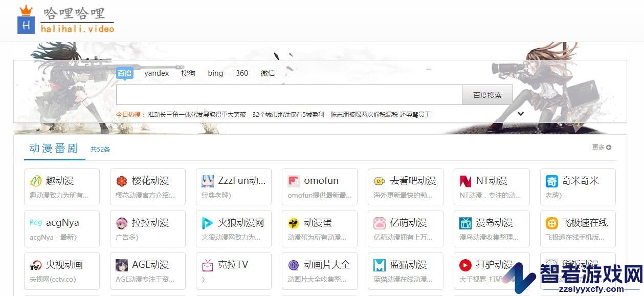Expand search options with the chevron arrow

(x=521, y=114)
